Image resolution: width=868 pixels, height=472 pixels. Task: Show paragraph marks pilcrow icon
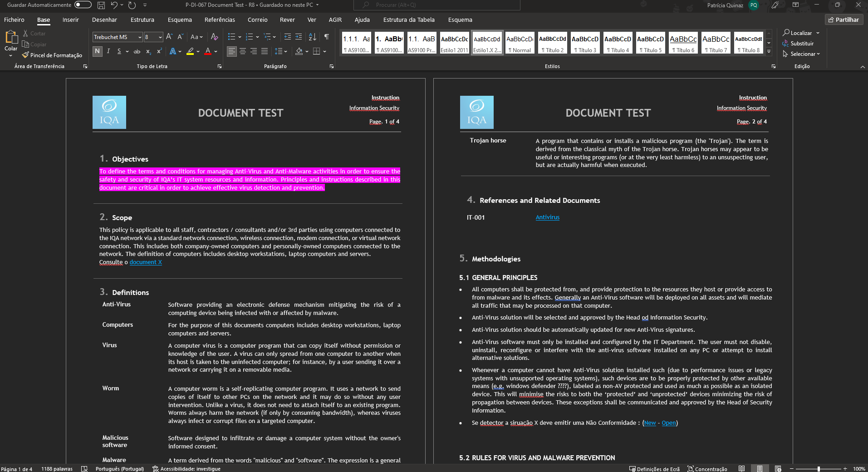327,37
